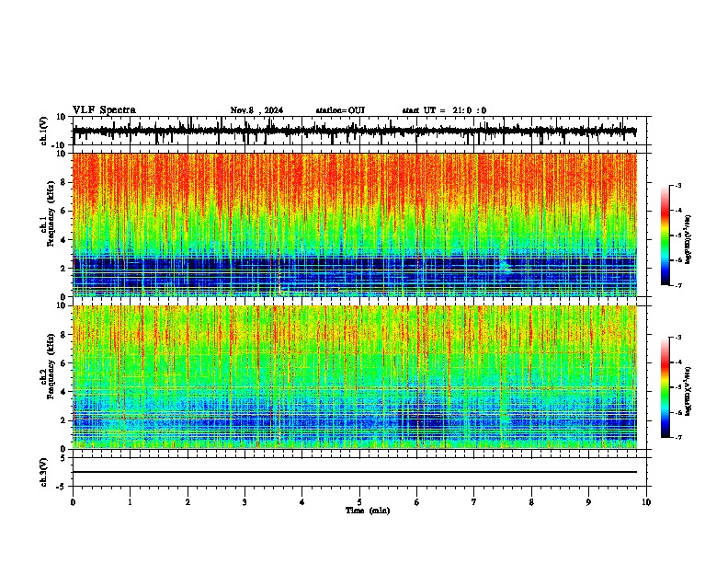
Task: Click the ch.2 spectrogram panel
Action: pos(354,377)
